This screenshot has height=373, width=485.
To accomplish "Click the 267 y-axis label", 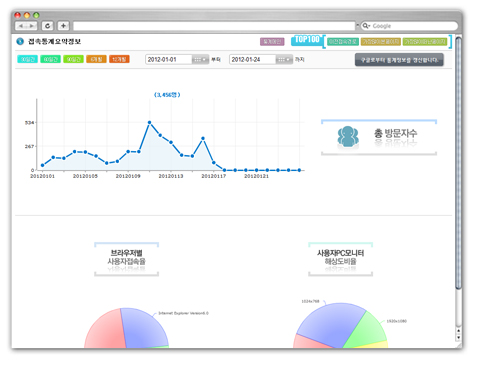I will pyautogui.click(x=29, y=147).
